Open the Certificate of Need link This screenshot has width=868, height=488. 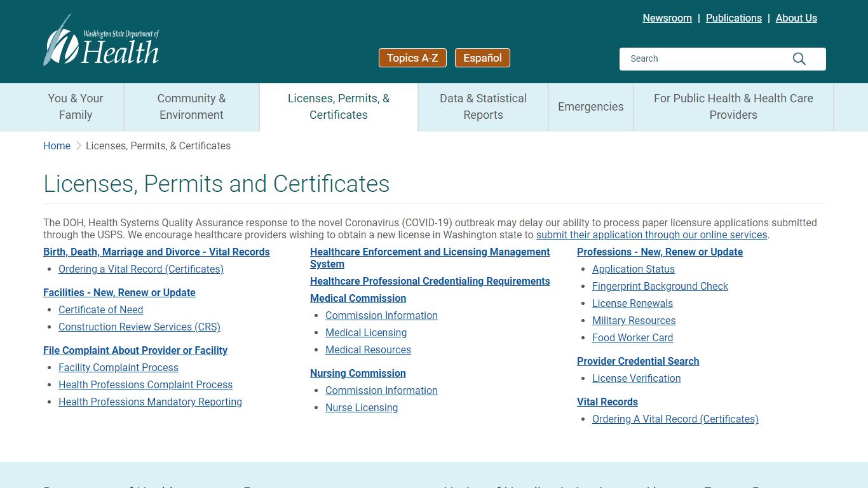pyautogui.click(x=100, y=310)
